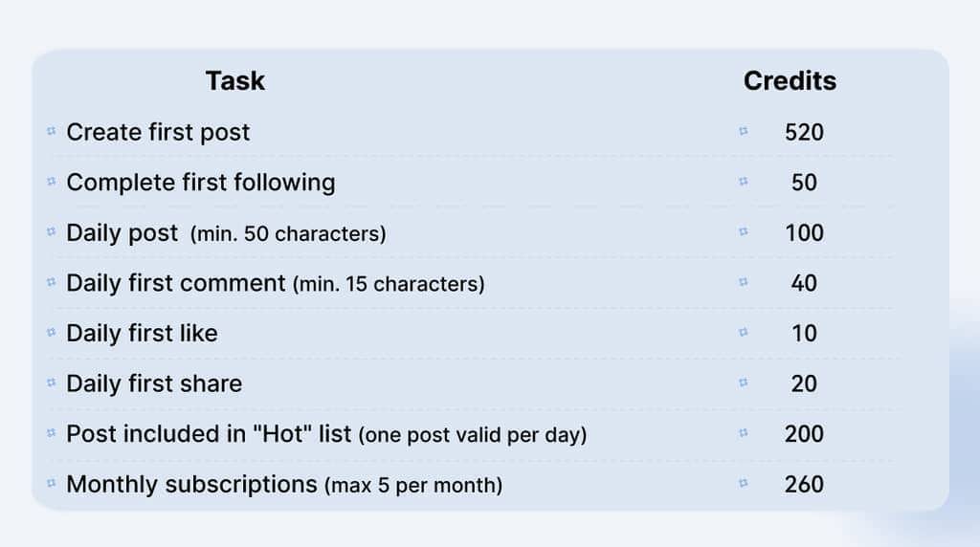
Task: Click the bullet icon beside Daily first like
Action: 52,333
